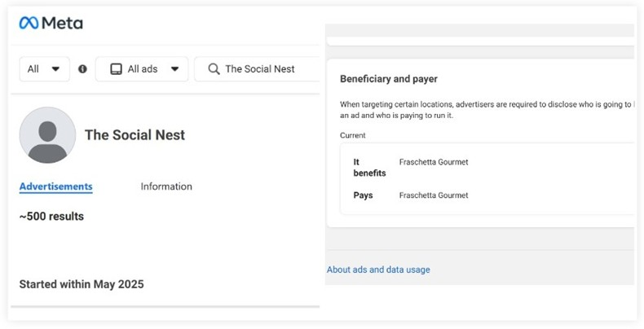Click The Social Nest page name heading
This screenshot has width=644, height=329.
click(135, 135)
